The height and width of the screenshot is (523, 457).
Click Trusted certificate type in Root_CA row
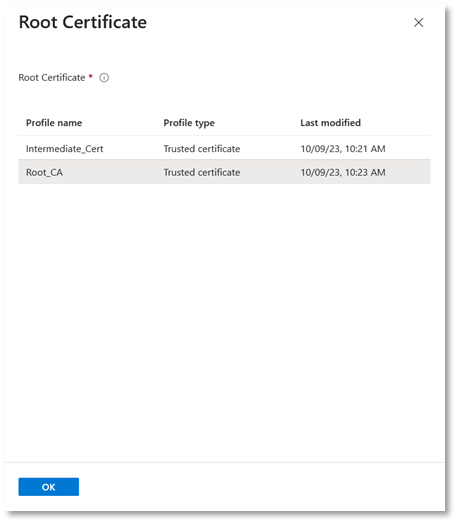(x=201, y=172)
